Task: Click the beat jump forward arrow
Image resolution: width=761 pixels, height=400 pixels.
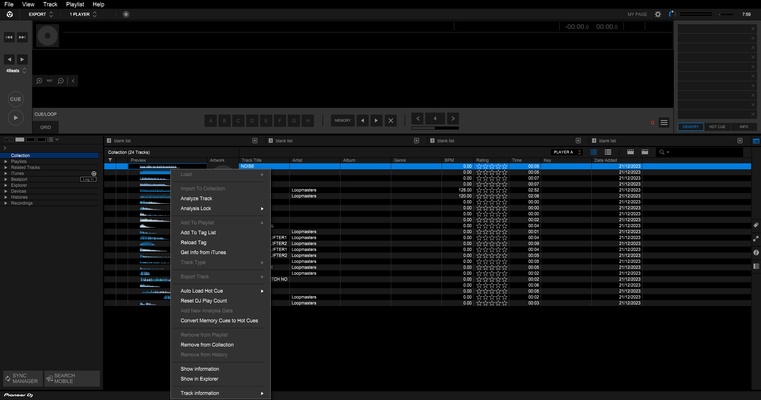Action: point(22,59)
